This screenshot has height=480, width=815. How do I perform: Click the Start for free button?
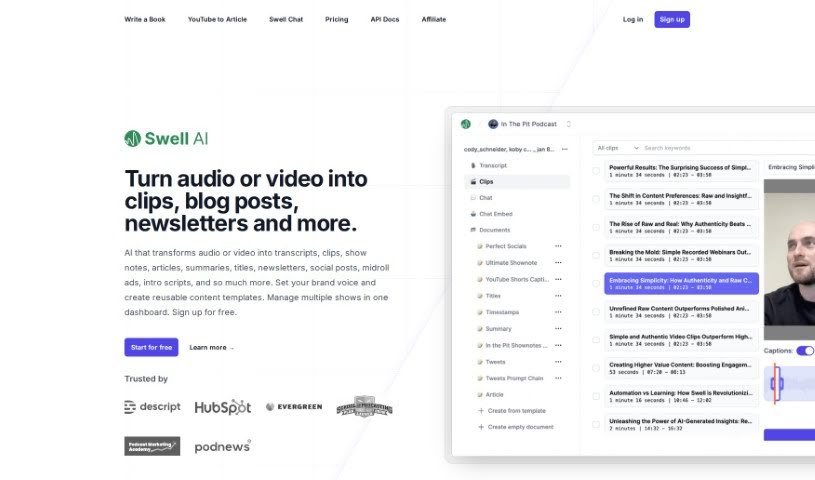[x=151, y=347]
